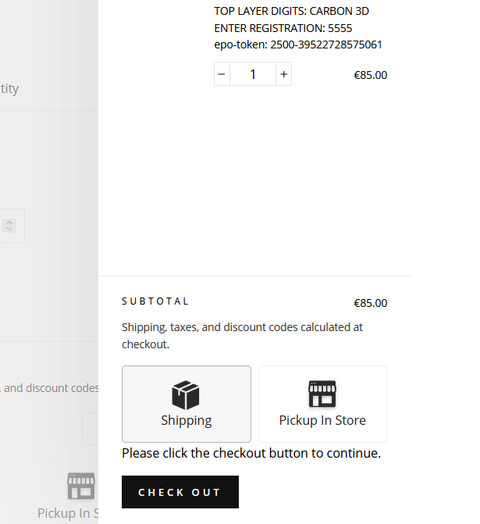Viewport: 480px width, 524px height.
Task: Click the dimmed store icon behind the drawer
Action: point(81,486)
